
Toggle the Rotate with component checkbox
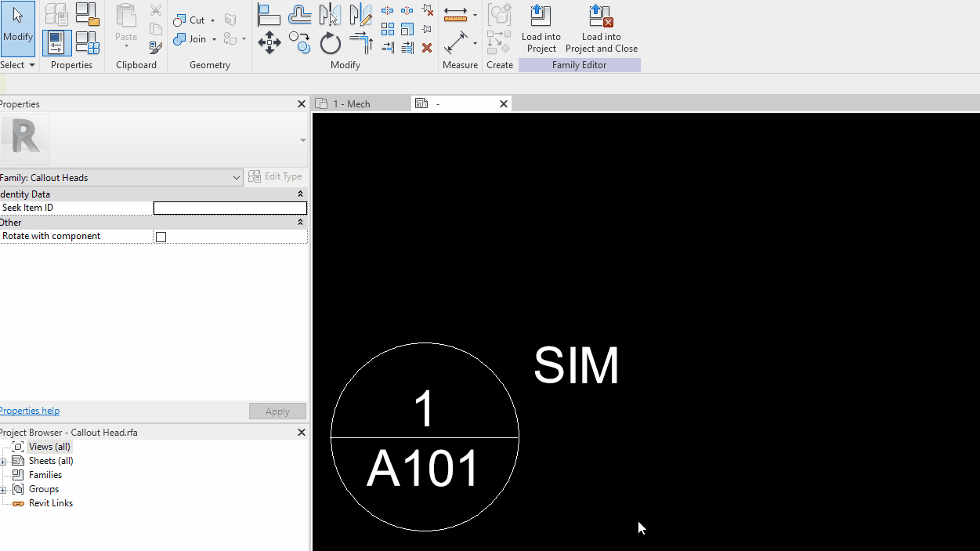161,236
